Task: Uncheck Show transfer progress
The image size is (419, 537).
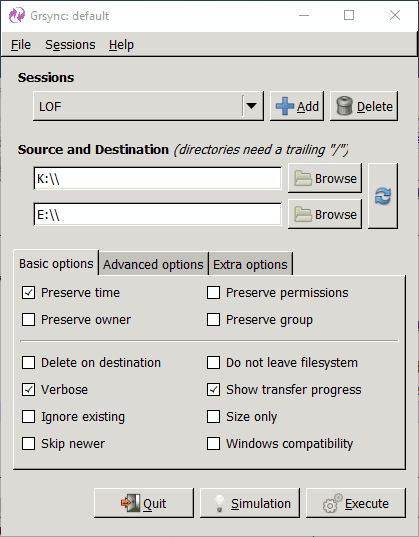Action: 213,390
